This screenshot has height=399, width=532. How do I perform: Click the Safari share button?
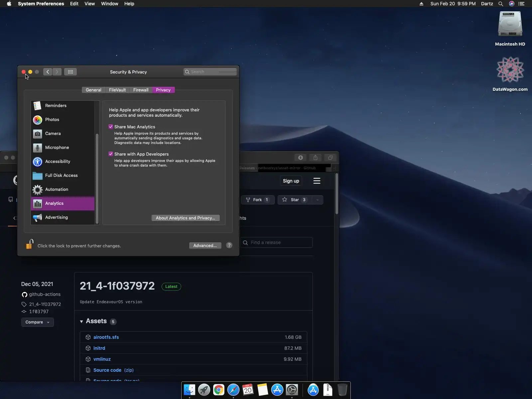coord(316,158)
